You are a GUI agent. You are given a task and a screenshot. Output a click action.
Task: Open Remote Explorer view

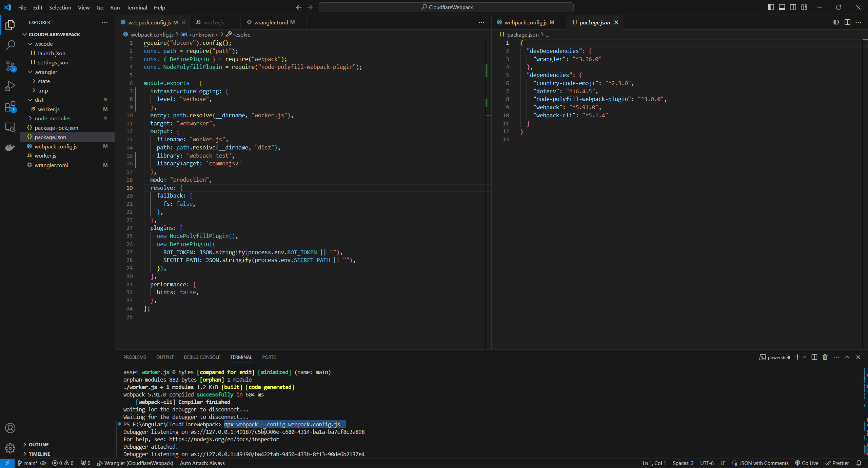[x=10, y=127]
